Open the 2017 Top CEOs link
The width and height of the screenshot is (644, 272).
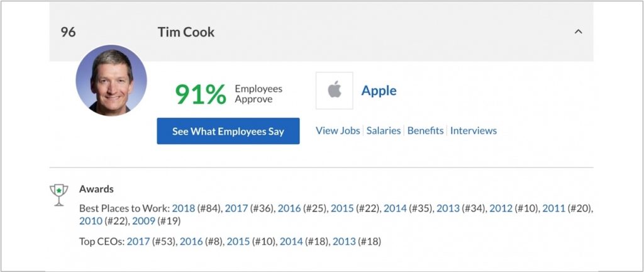click(138, 241)
